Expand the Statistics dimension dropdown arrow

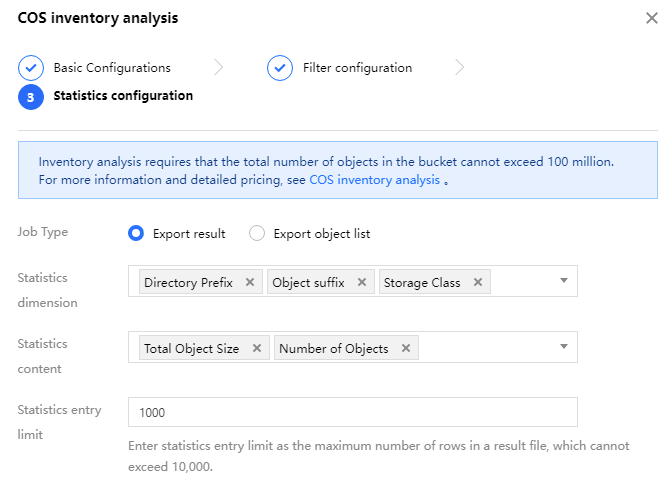click(563, 281)
